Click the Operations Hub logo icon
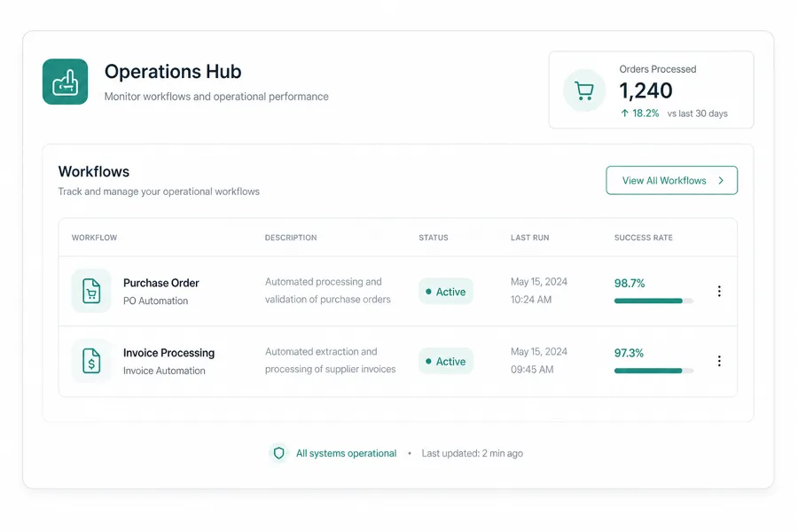Screen dimensions: 798x532 pos(65,82)
